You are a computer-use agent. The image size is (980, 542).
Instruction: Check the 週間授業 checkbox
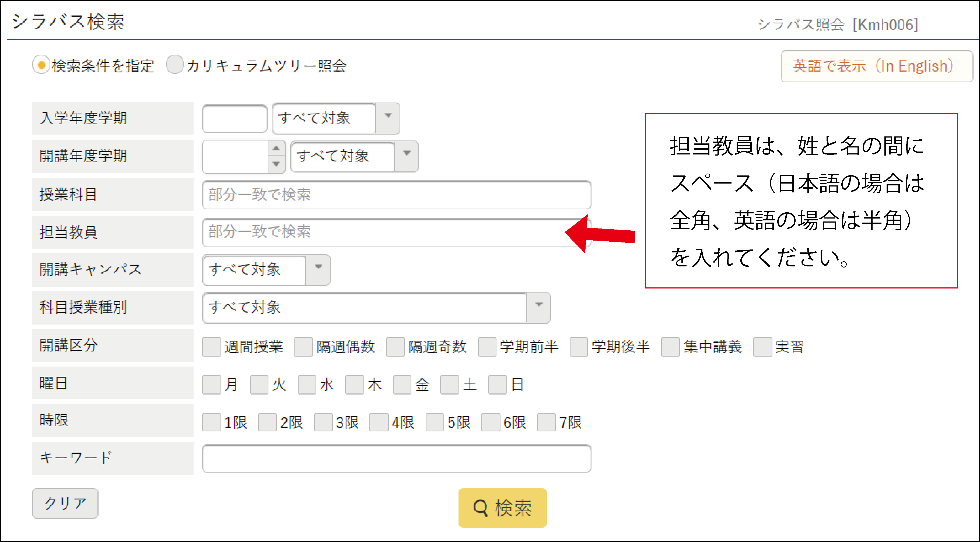click(212, 347)
